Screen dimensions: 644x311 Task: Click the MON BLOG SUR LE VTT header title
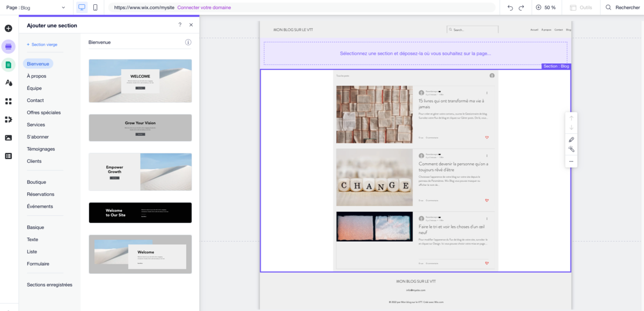[x=293, y=30]
